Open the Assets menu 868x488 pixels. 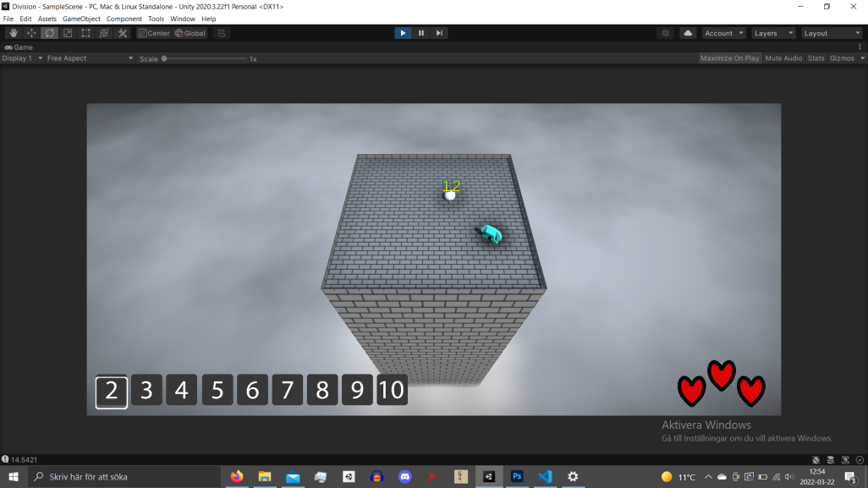click(47, 19)
